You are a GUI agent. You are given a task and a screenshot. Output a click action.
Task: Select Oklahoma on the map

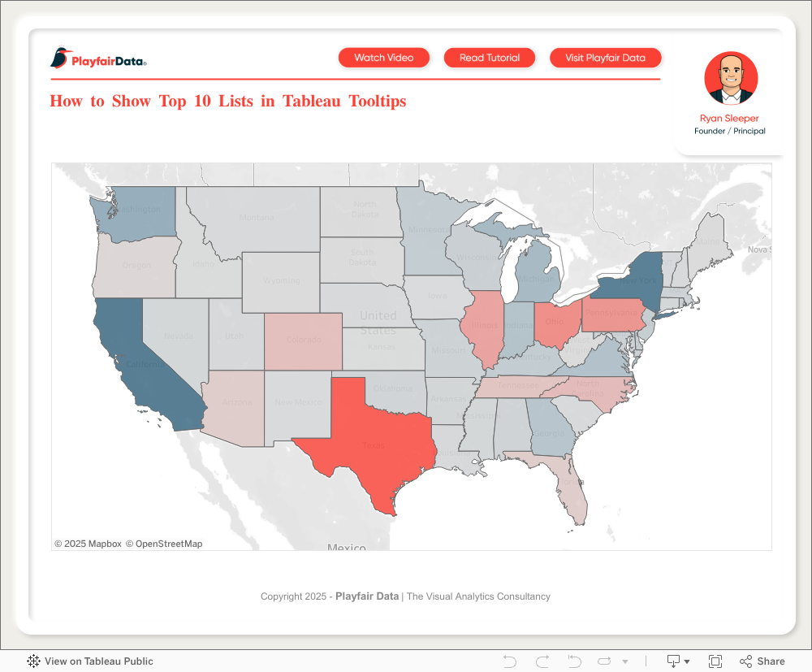tap(396, 389)
